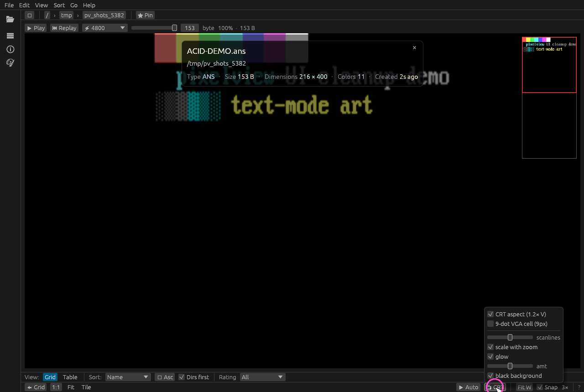Open the question mark help button
The height and width of the screenshot is (392, 584).
(579, 387)
